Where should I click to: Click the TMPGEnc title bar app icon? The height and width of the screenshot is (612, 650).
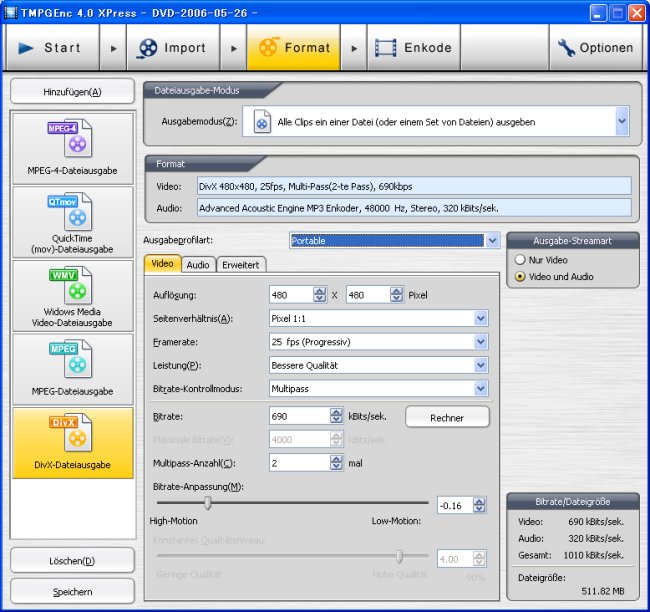click(10, 12)
